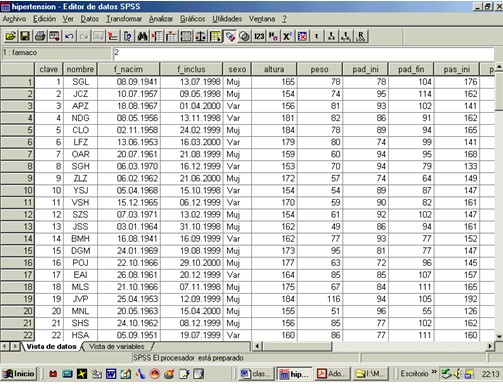Viewport: 503px width, 386px height.
Task: Click the 123 toolbar icon
Action: point(259,36)
